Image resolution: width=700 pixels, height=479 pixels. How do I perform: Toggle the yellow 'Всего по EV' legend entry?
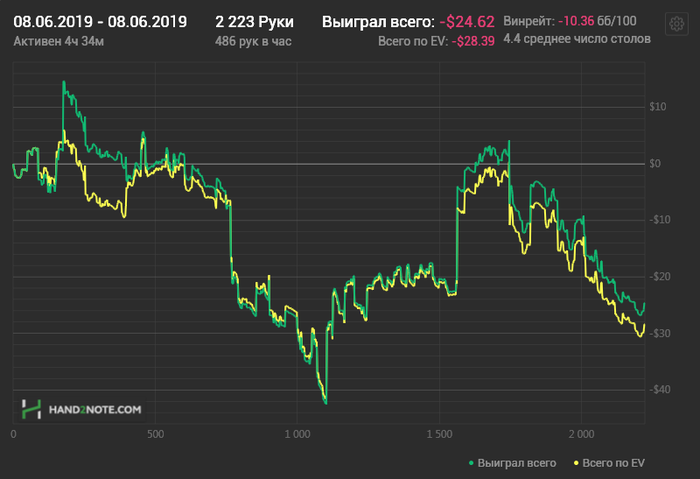pyautogui.click(x=609, y=463)
